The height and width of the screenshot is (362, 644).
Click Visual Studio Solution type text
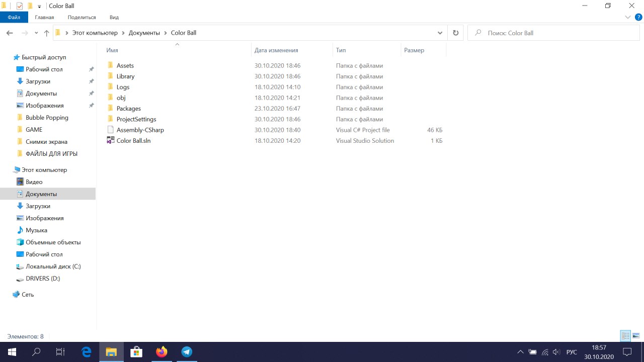click(x=365, y=141)
